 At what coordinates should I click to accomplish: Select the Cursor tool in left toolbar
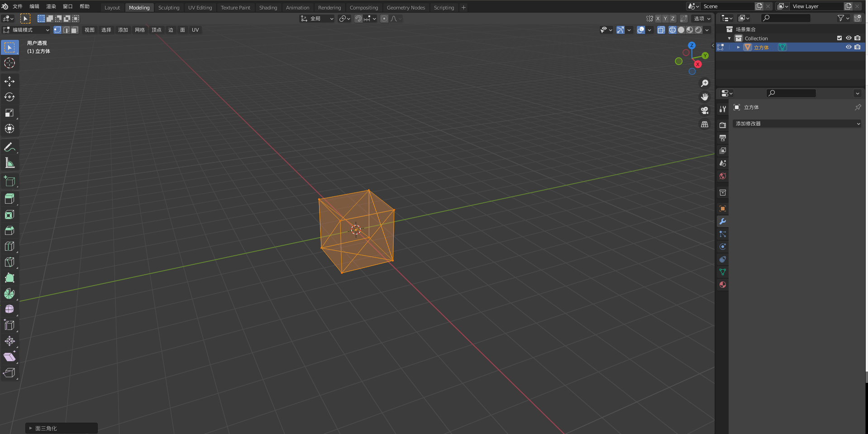[x=10, y=63]
